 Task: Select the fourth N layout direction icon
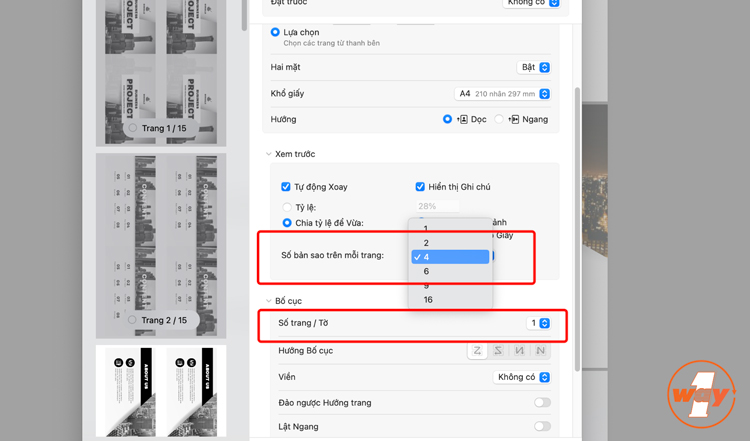(540, 351)
